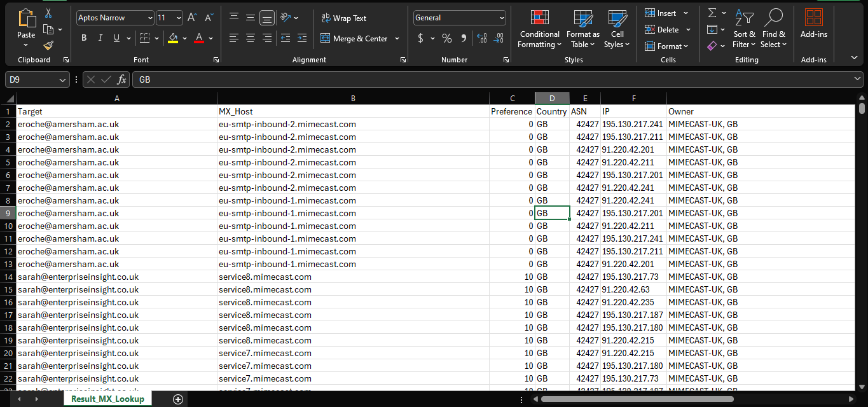The height and width of the screenshot is (407, 868).
Task: Open the Sort & Filter tool
Action: [x=744, y=29]
